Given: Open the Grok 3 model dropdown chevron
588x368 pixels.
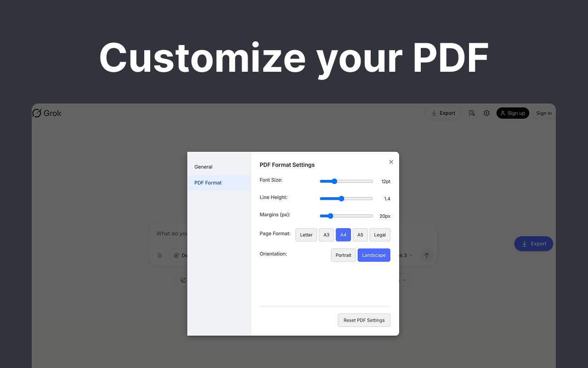Looking at the screenshot, I should pos(411,255).
